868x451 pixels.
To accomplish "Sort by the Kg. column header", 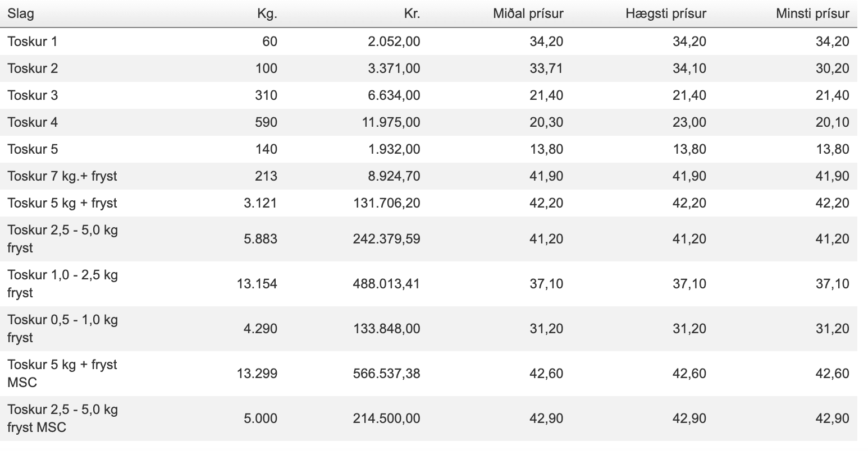I will (267, 14).
